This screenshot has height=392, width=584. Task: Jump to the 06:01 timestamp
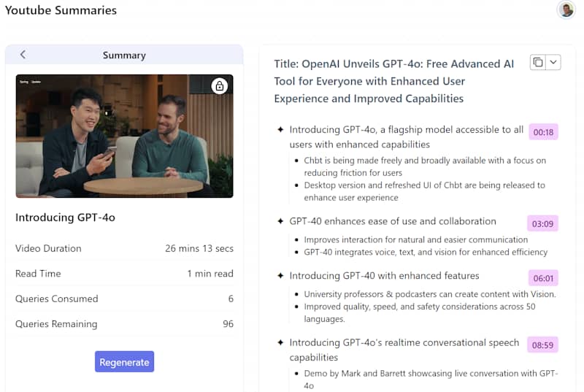pyautogui.click(x=543, y=278)
